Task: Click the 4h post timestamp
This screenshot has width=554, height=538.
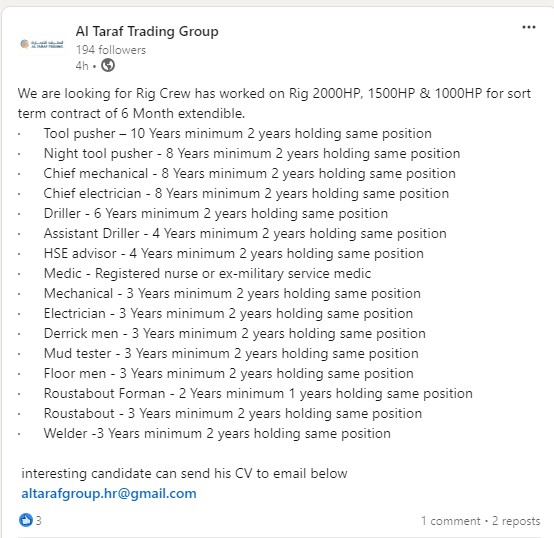Action: coord(82,66)
